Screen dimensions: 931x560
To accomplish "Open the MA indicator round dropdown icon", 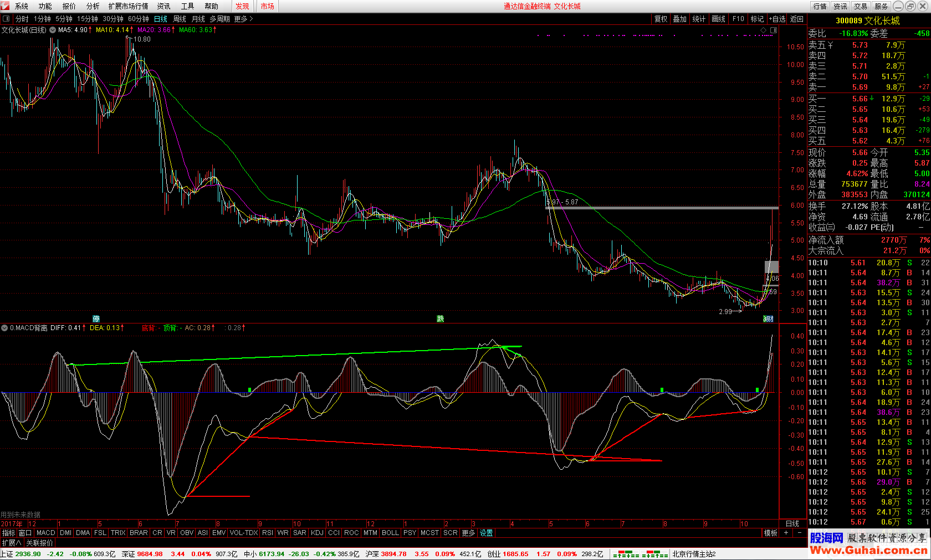I will [x=53, y=30].
